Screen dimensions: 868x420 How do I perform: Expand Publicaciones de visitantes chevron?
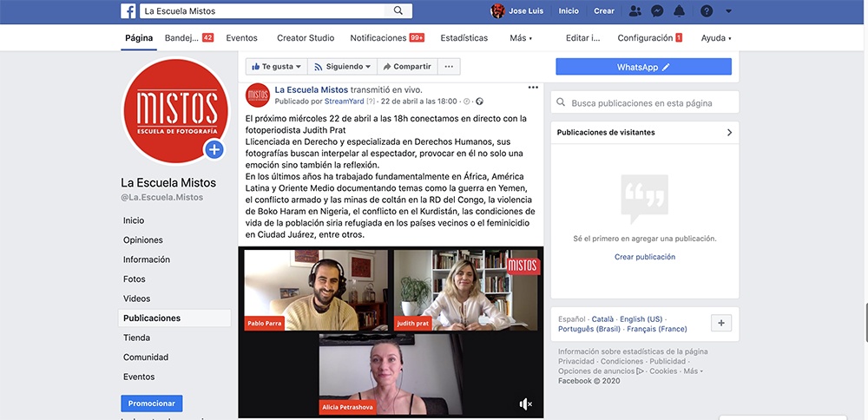[x=729, y=132]
